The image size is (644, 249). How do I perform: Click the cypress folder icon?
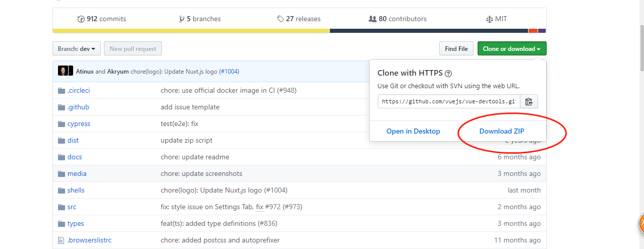[62, 124]
